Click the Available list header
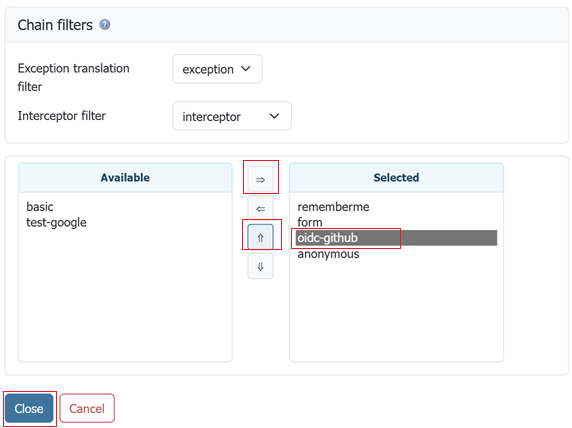This screenshot has height=428, width=572. [x=125, y=178]
